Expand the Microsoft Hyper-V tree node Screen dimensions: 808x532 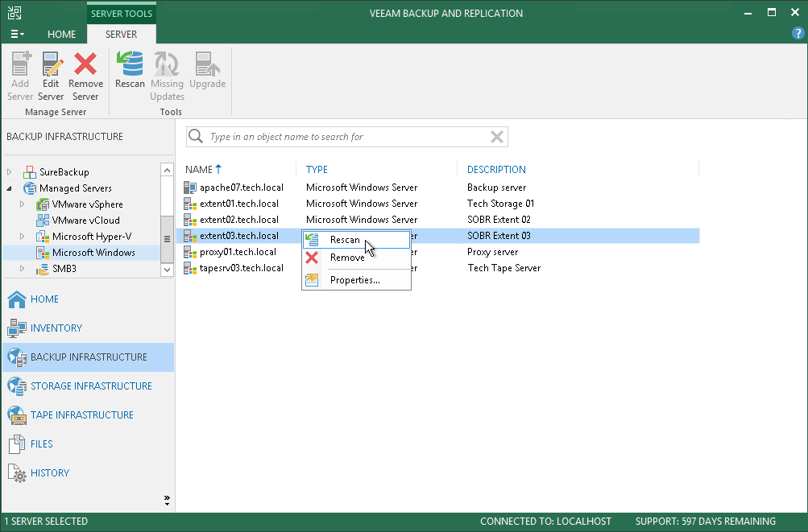click(23, 237)
